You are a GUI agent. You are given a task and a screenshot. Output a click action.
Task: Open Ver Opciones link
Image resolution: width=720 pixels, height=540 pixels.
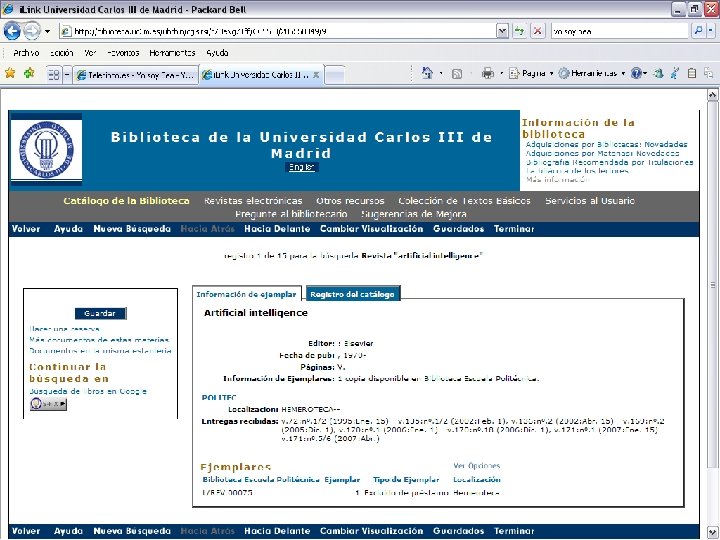[x=477, y=466]
